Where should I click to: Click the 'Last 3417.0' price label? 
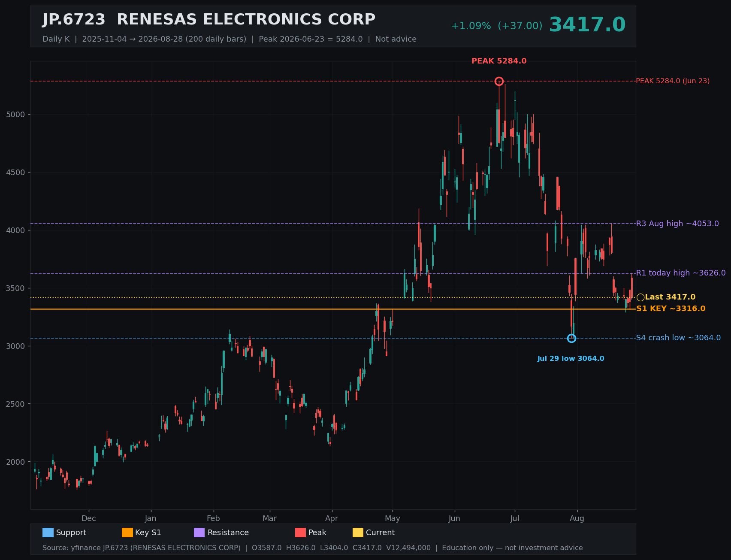pyautogui.click(x=670, y=297)
